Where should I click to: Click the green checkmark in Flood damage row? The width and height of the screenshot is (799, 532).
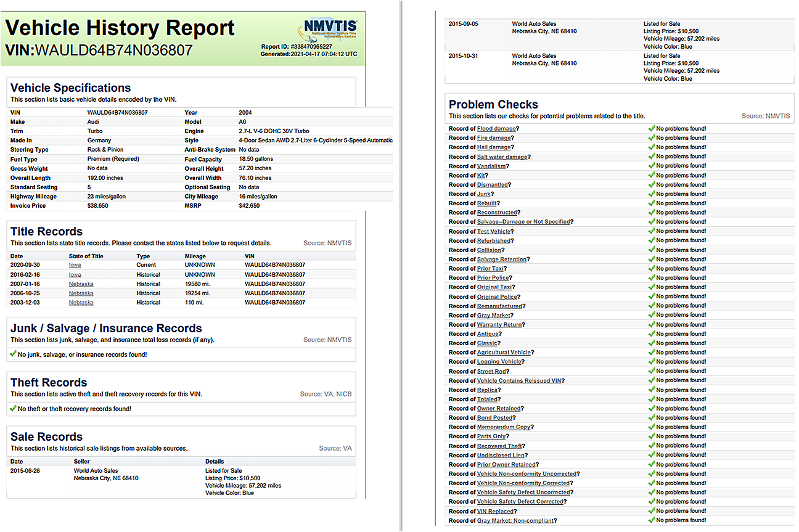(x=652, y=128)
